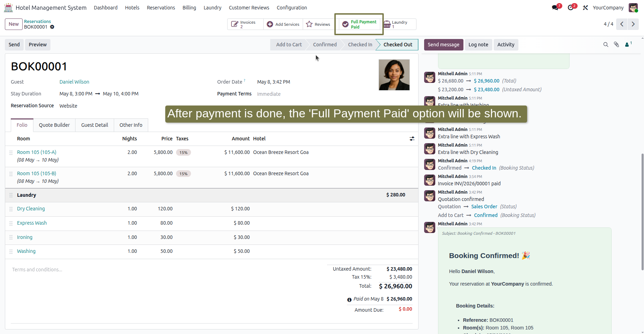This screenshot has width=644, height=334.
Task: Click the debug tools wrench icon
Action: tap(586, 8)
